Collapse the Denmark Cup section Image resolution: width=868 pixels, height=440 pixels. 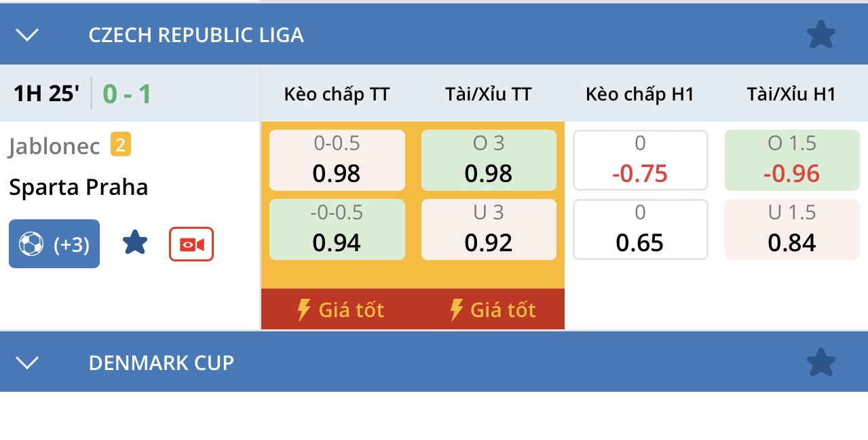point(27,363)
